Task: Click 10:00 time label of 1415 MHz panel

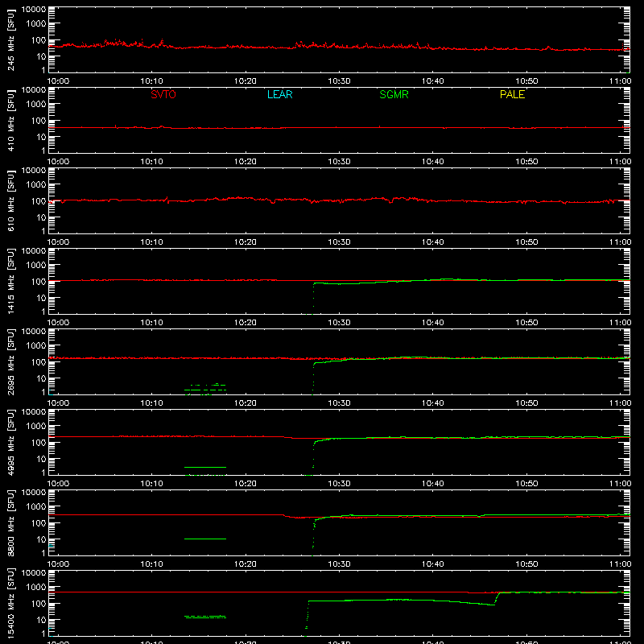Action: [x=58, y=323]
